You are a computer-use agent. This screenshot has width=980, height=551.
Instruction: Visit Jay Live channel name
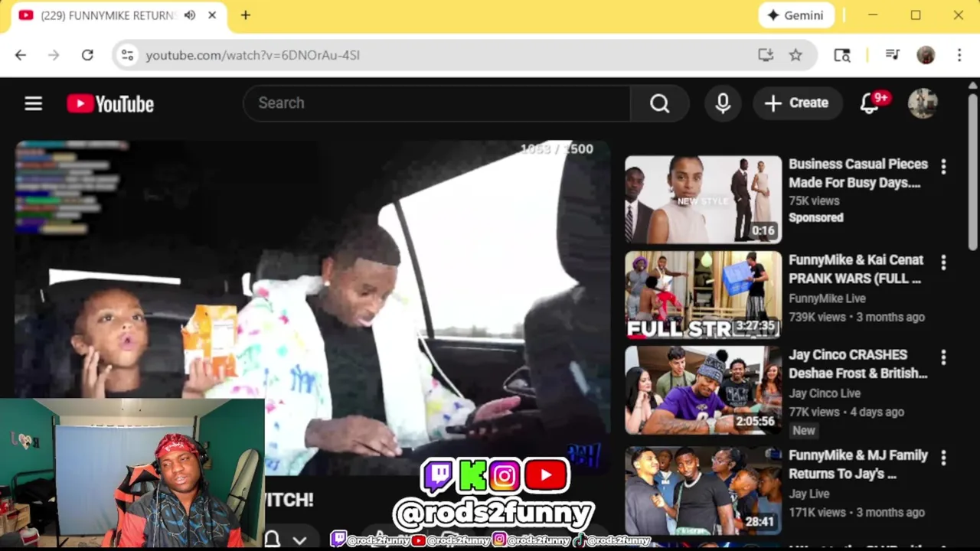[x=809, y=494]
